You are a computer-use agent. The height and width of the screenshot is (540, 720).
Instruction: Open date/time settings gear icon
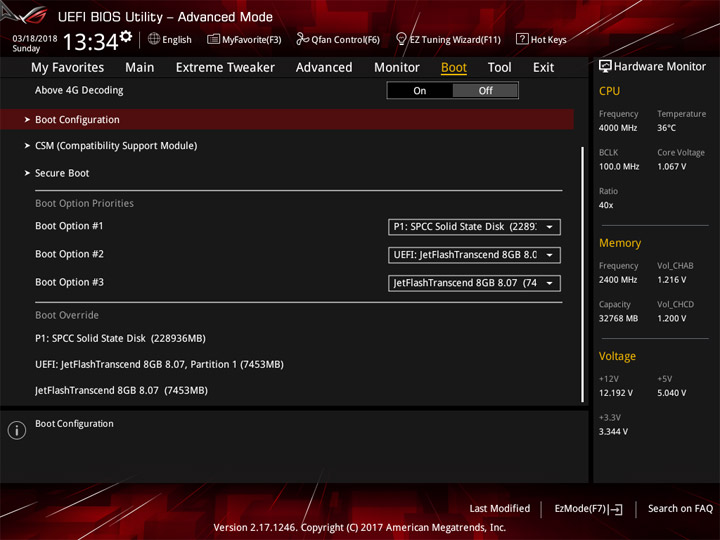point(126,36)
